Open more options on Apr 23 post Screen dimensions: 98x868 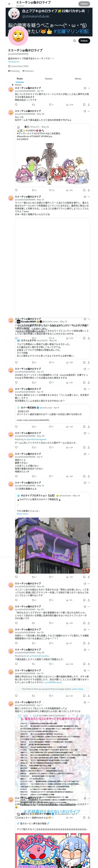pyautogui.click(x=89, y=369)
